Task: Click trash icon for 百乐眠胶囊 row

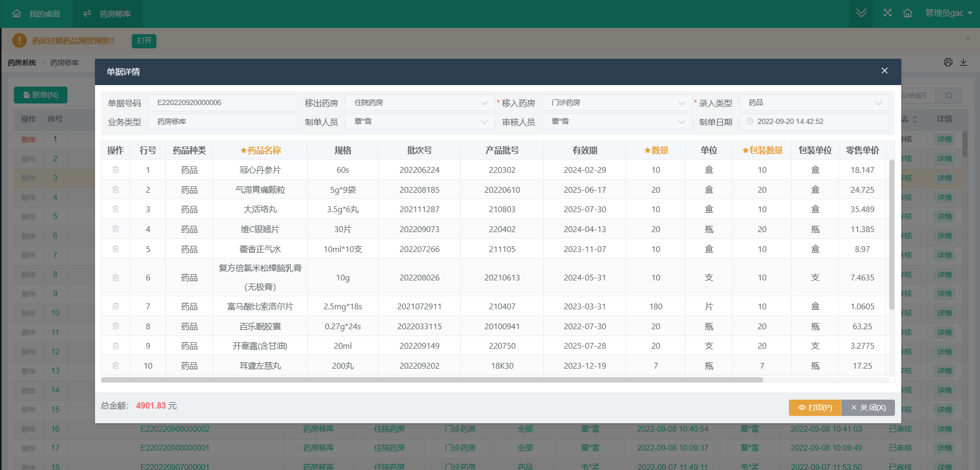Action: pyautogui.click(x=115, y=326)
